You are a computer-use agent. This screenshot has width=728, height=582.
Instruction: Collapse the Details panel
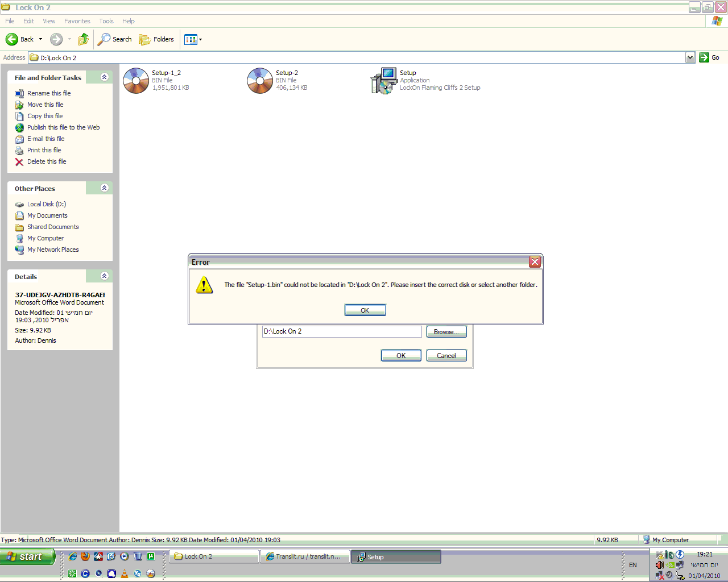[x=104, y=276]
